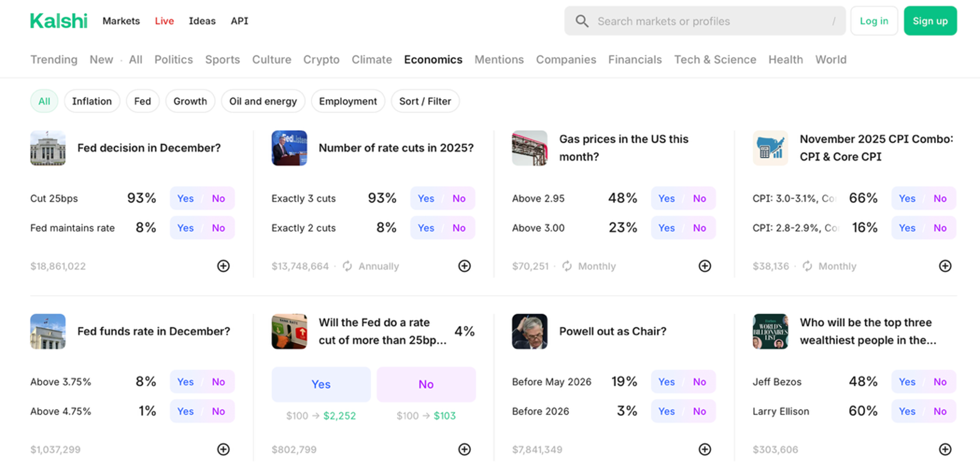This screenshot has height=470, width=980.
Task: Open the Powell out as Chair thumbnail
Action: [x=529, y=331]
